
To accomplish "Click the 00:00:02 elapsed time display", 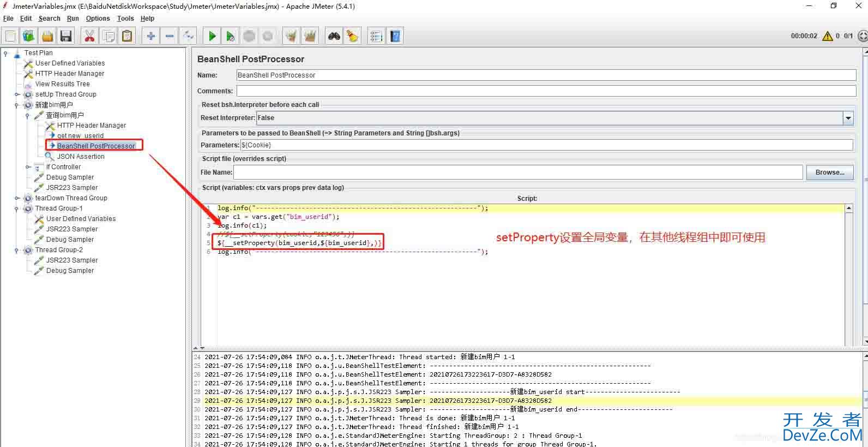I will click(x=804, y=36).
